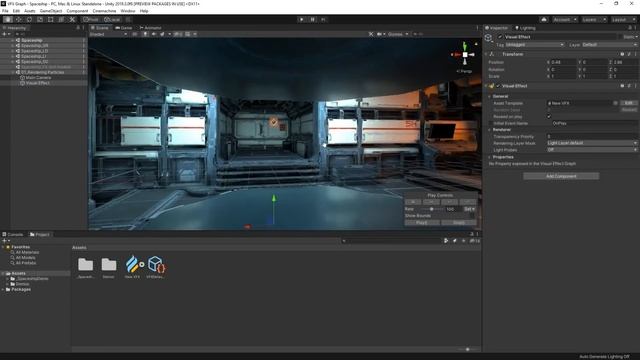Open component tools (wrench cross icon) in Scene view
Image resolution: width=640 pixels, height=360 pixels.
371,34
